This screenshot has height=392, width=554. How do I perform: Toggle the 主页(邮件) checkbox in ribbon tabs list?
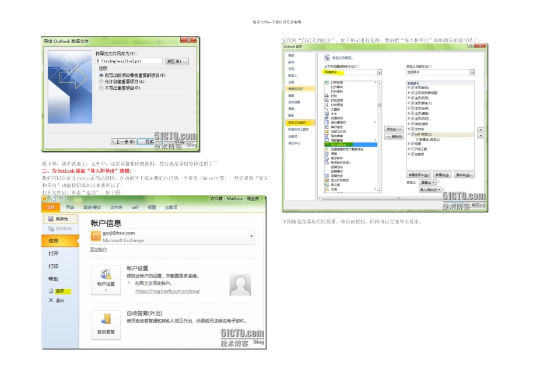413,87
